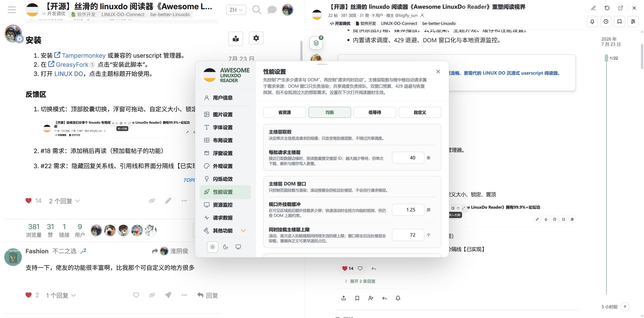Edit the 视口外挂载缓冲 value 1.25
644x318 pixels.
point(408,210)
